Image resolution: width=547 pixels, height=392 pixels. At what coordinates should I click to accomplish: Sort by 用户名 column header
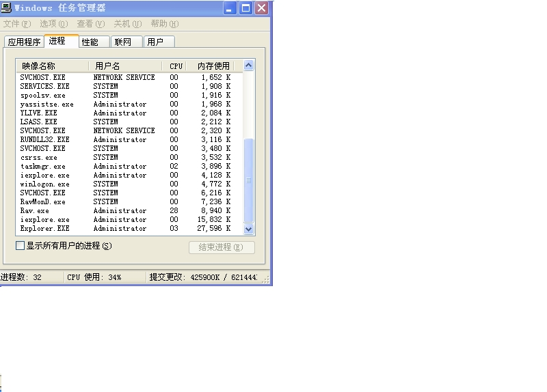point(125,66)
